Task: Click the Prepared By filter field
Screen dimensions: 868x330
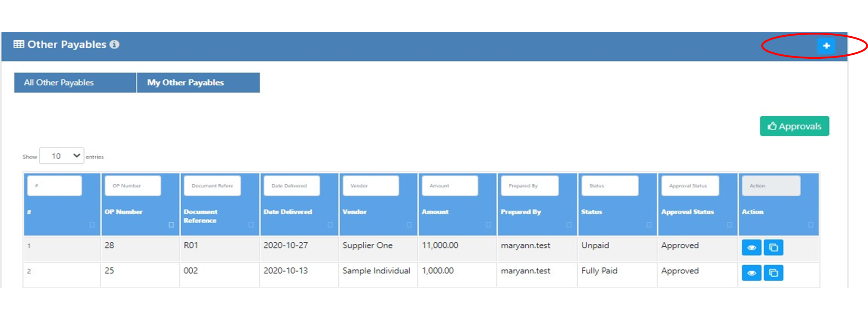Action: click(530, 186)
